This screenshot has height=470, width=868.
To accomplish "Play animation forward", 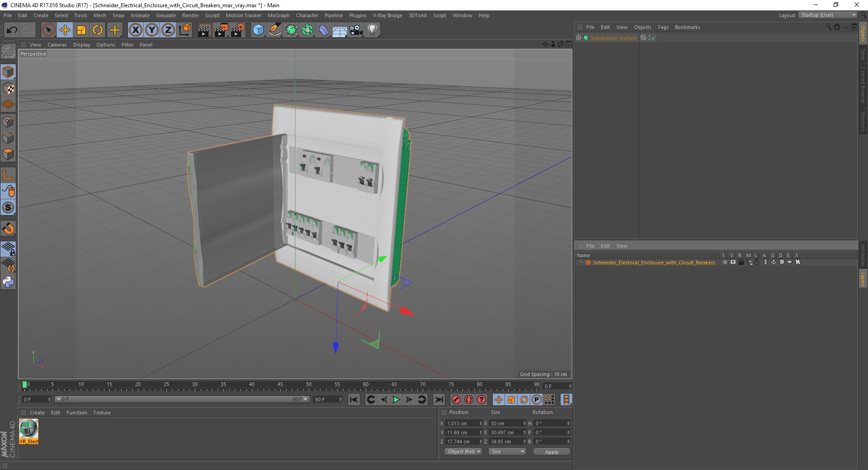I will 396,399.
